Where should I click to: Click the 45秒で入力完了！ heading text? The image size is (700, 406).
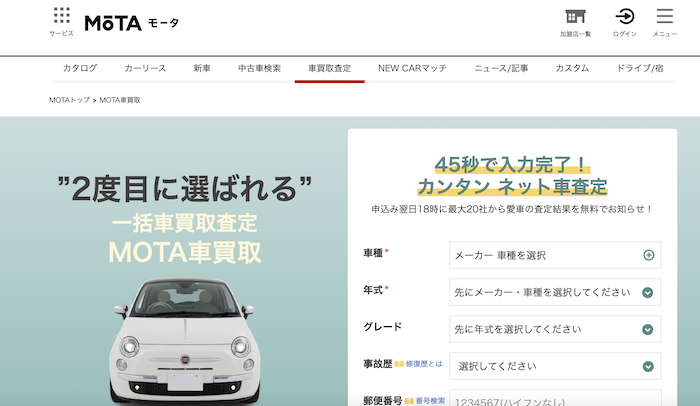click(512, 165)
